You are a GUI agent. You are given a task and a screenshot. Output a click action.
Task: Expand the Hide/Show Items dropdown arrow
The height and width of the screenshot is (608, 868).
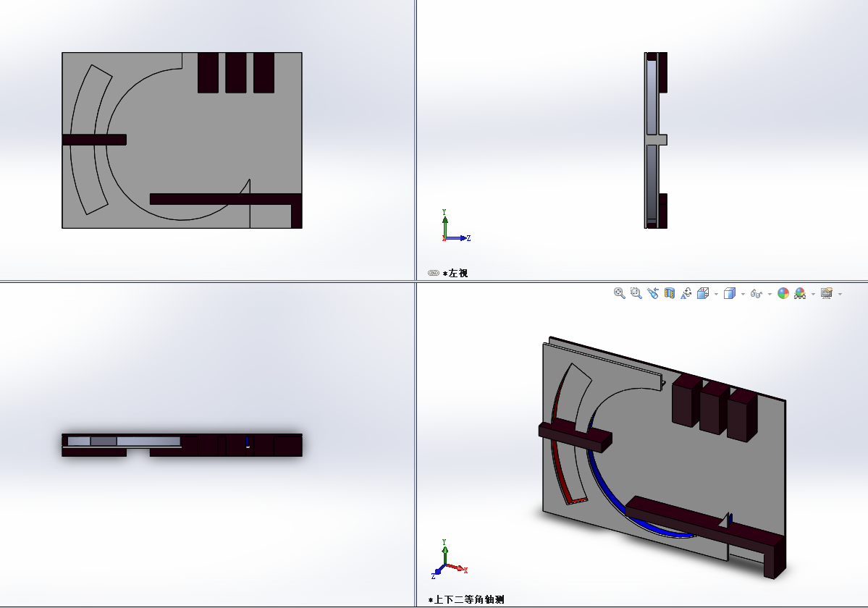click(x=770, y=294)
